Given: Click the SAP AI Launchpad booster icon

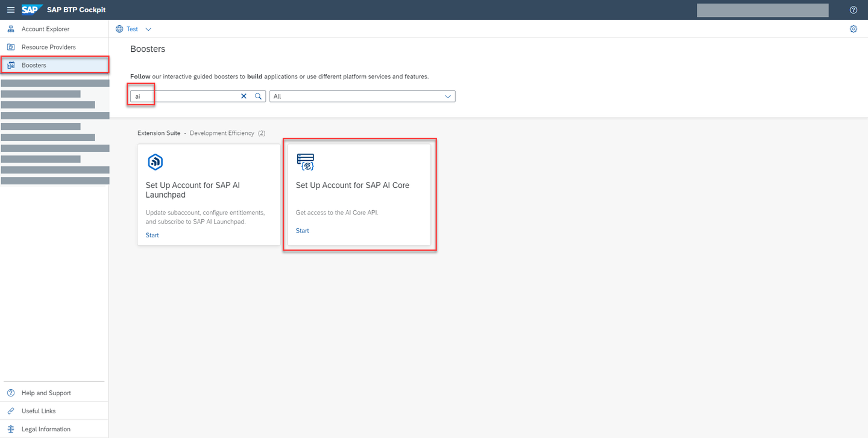Looking at the screenshot, I should (x=155, y=161).
